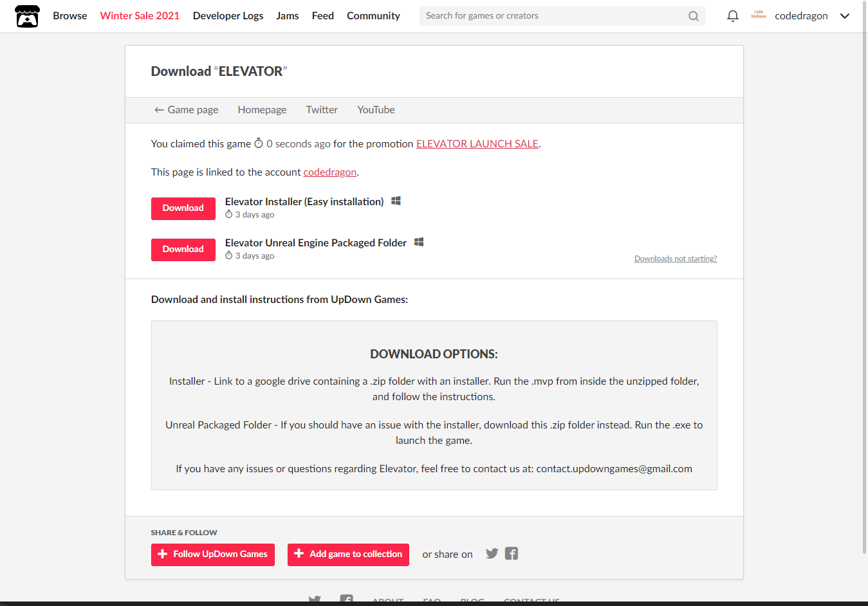Click the clock icon next to '0 seconds ago'
This screenshot has width=868, height=606.
point(259,143)
